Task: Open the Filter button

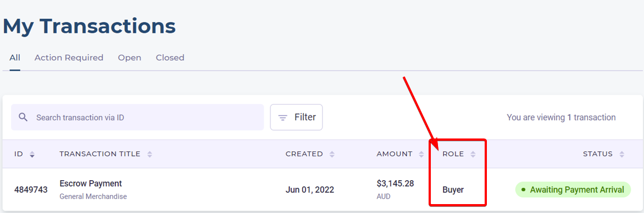Action: (x=296, y=117)
